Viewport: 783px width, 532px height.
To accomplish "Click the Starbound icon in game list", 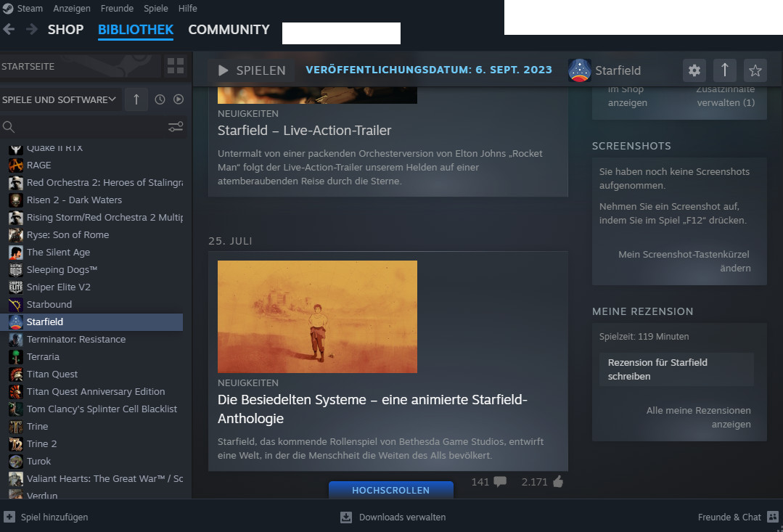I will (16, 304).
